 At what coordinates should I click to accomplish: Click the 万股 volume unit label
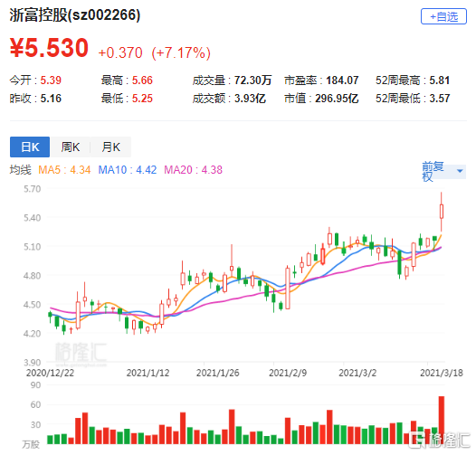[x=31, y=444]
